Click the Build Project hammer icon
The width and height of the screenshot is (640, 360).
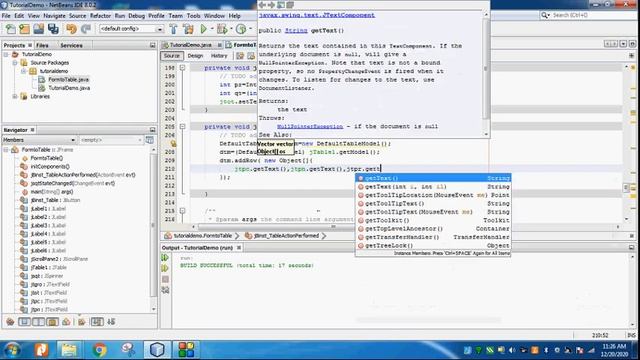click(173, 29)
